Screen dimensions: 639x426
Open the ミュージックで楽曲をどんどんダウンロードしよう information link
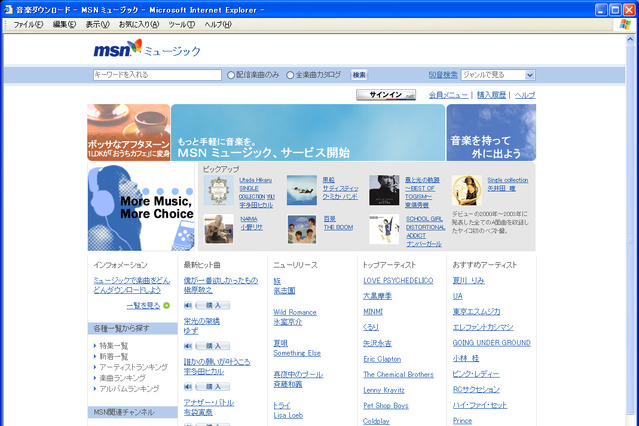pos(132,285)
